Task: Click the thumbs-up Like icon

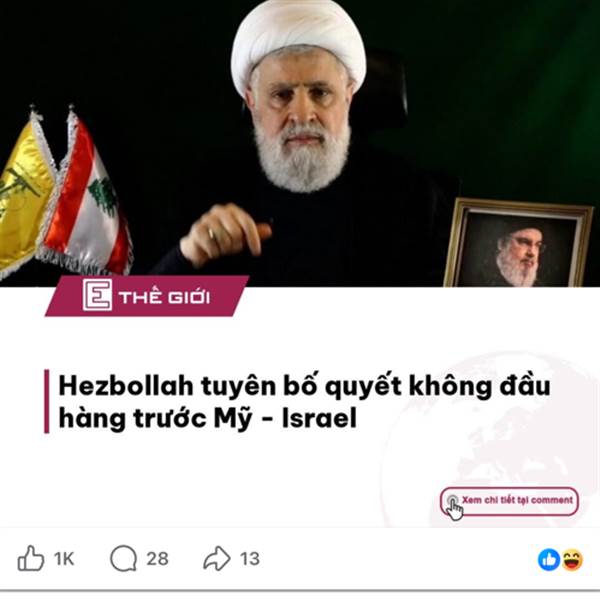Action: 31,558
